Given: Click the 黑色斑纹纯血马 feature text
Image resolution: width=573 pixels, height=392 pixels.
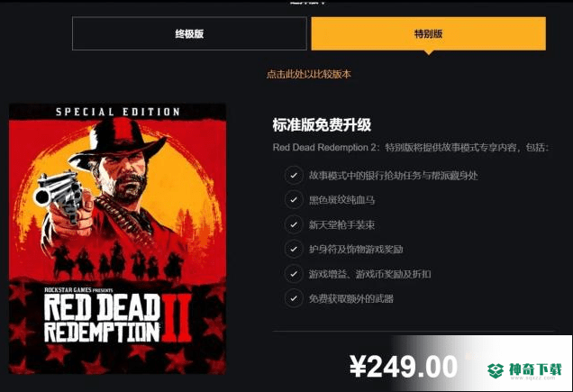Looking at the screenshot, I should 341,200.
